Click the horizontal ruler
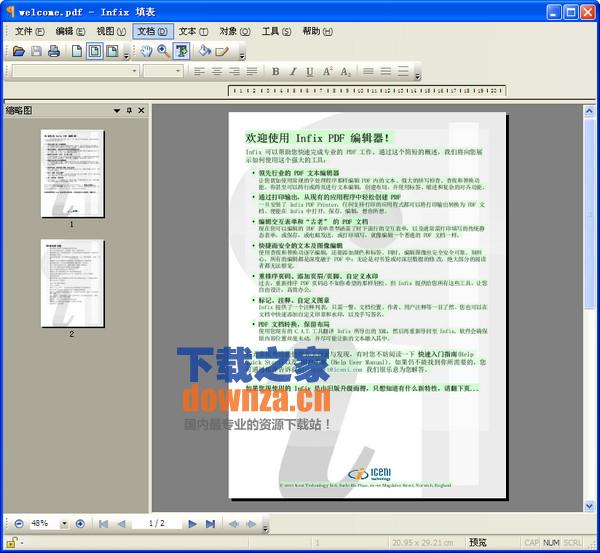600x553 pixels. 367,91
